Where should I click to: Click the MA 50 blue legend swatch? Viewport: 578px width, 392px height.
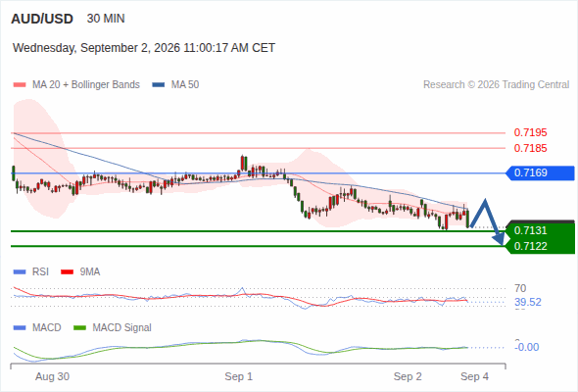pyautogui.click(x=159, y=85)
